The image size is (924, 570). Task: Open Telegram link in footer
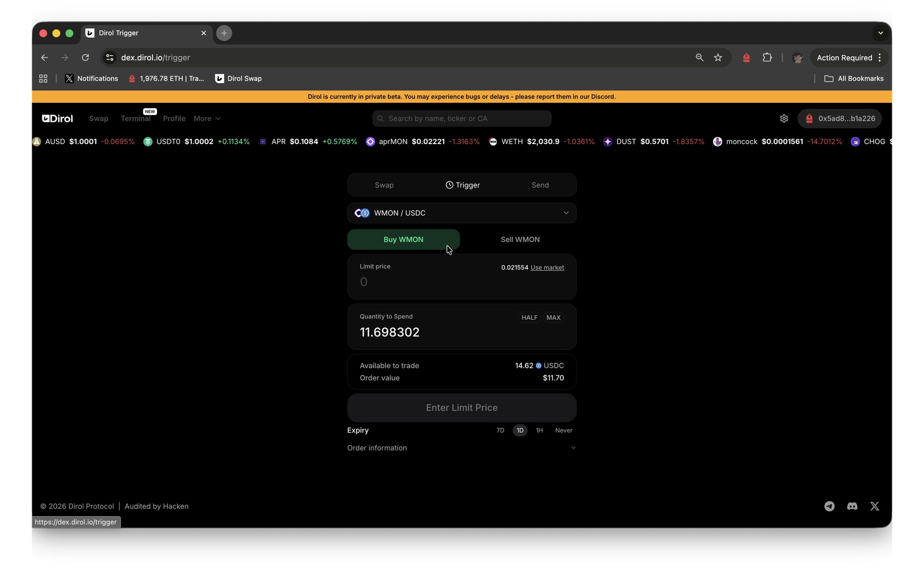(x=829, y=506)
